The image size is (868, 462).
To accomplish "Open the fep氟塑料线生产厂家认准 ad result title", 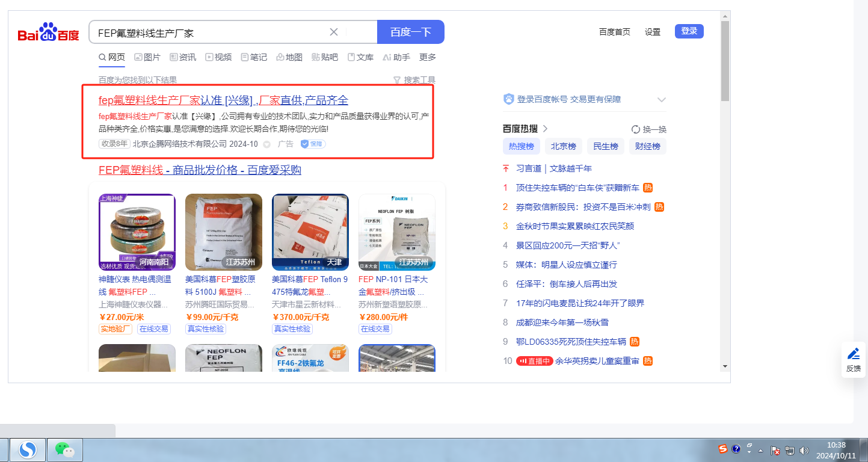I will [223, 100].
